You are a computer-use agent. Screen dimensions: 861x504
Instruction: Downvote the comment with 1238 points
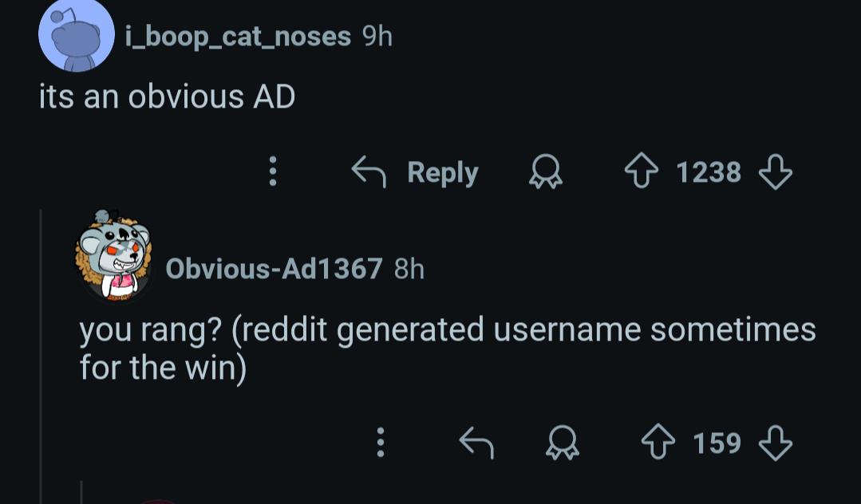tap(776, 171)
